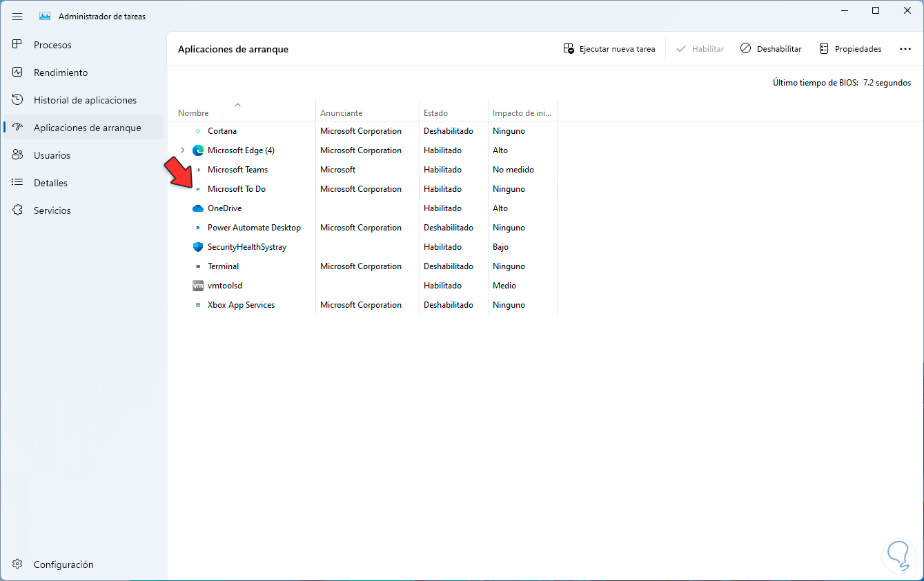Click the Administrador de tareas app icon

(45, 17)
